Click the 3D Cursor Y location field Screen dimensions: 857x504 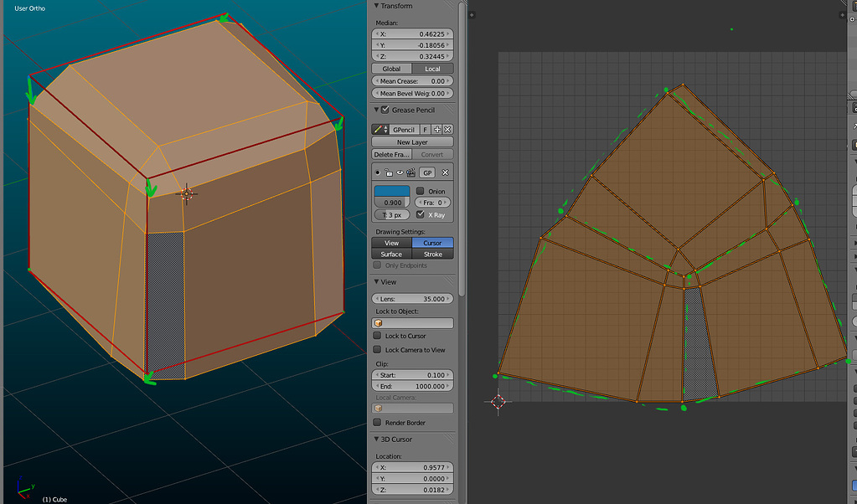click(x=413, y=479)
